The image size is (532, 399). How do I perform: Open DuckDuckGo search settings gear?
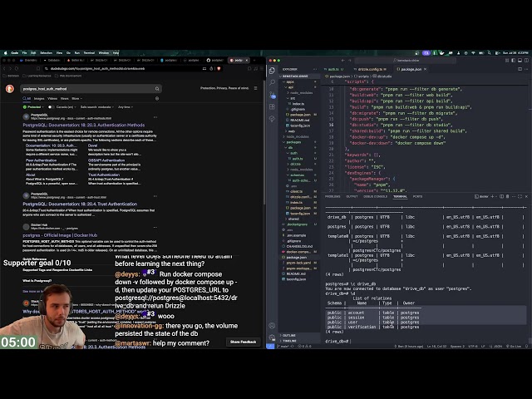pos(157,98)
